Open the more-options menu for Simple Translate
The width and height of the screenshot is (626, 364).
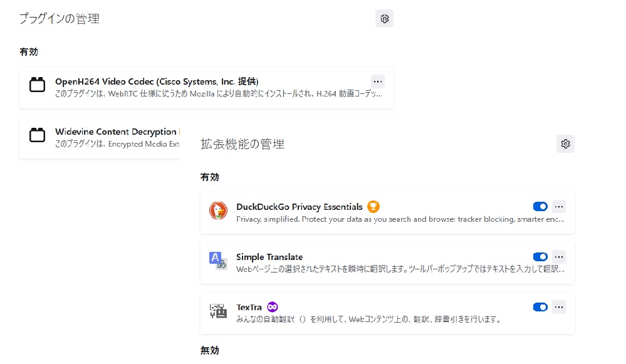[x=559, y=257]
